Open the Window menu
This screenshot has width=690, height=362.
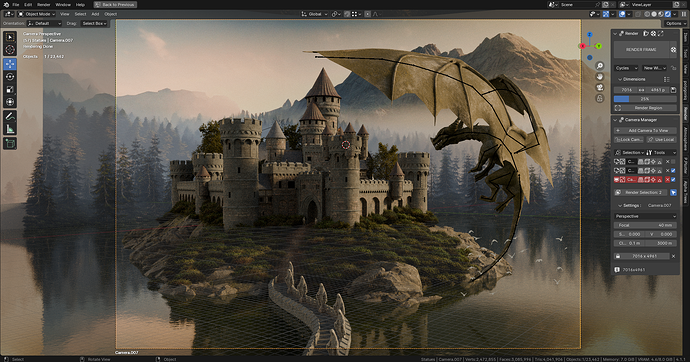[x=63, y=4]
